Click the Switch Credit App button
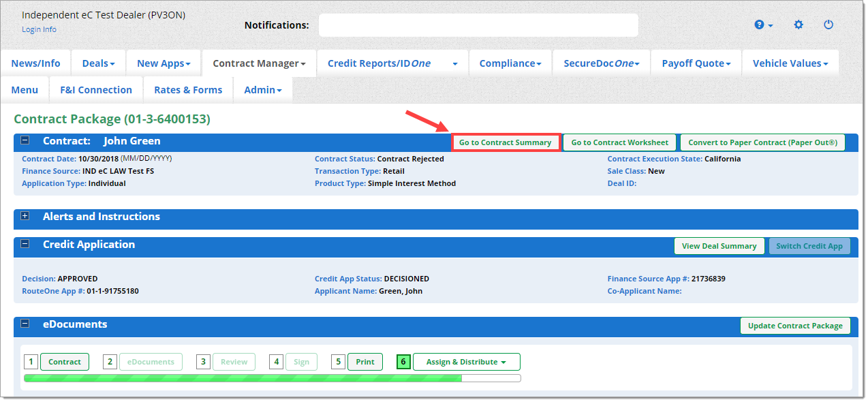Viewport: 868px width, 402px height. pos(809,246)
